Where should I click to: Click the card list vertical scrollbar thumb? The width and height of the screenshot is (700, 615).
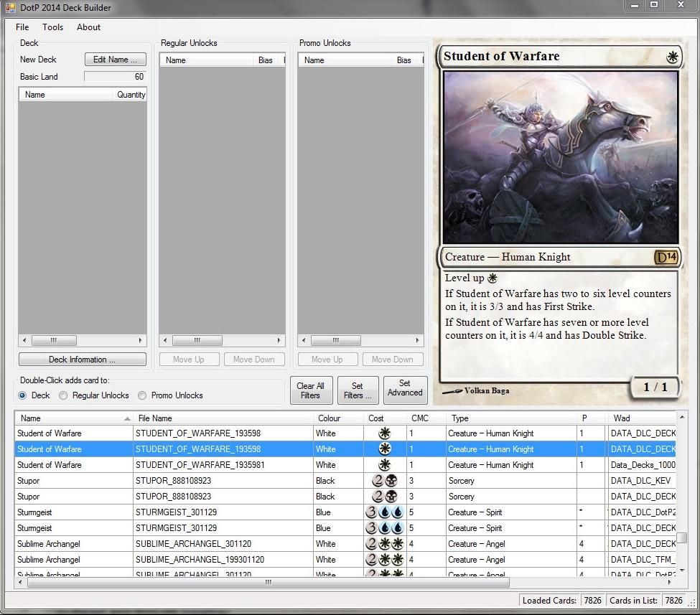(x=682, y=537)
